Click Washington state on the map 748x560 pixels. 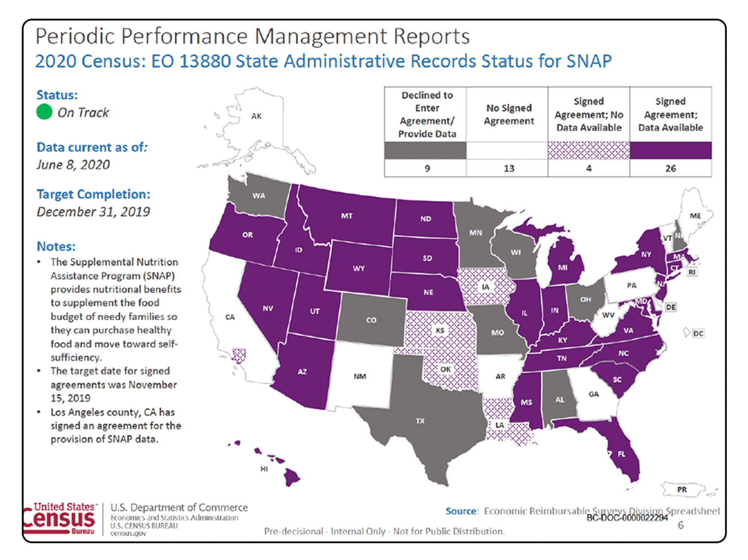[258, 195]
